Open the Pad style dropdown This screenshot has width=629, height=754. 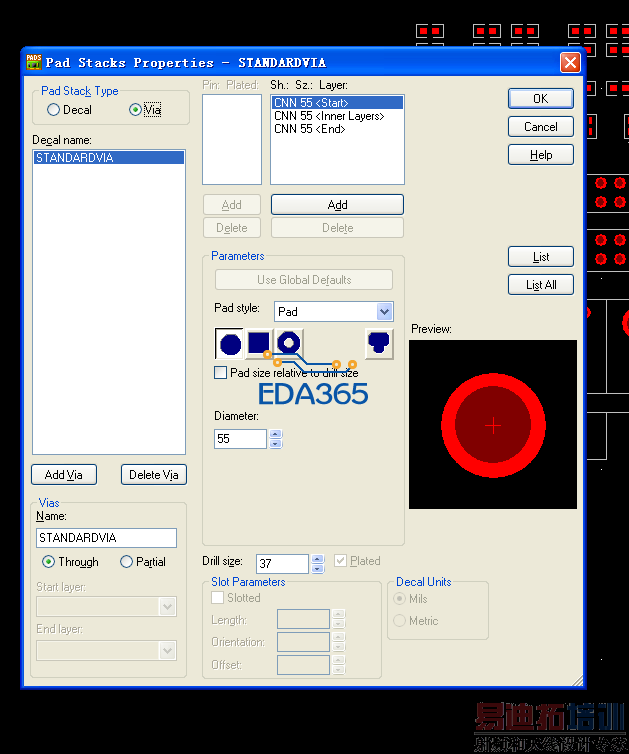point(384,312)
